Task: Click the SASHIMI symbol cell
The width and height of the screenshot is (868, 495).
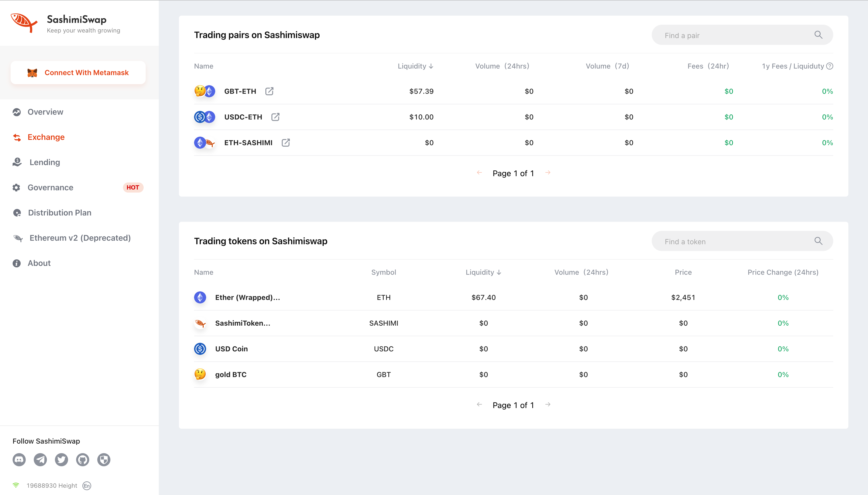Action: tap(383, 323)
